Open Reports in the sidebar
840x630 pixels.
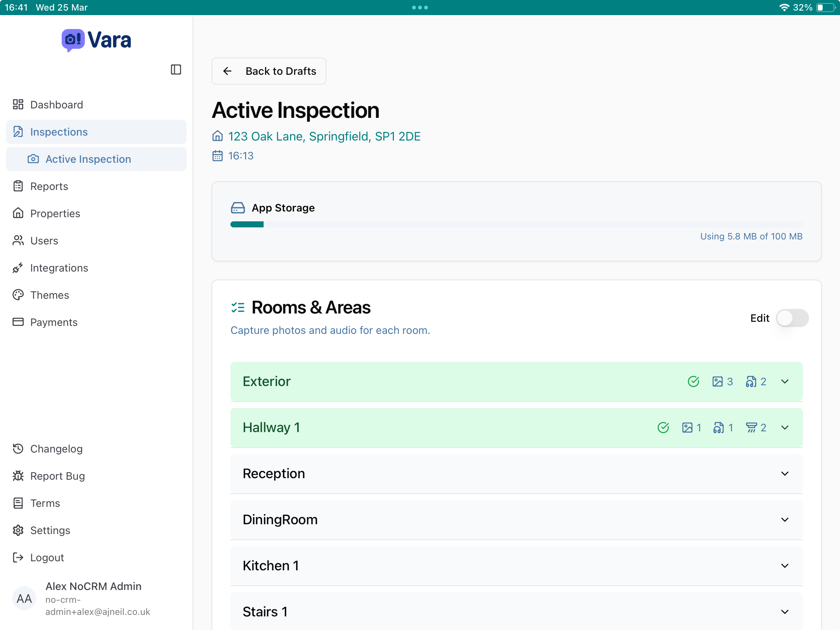click(x=49, y=186)
